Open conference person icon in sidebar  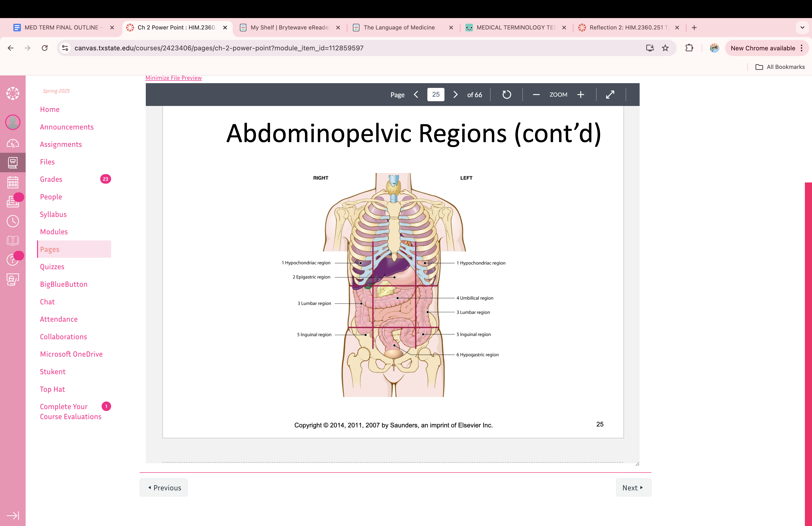pyautogui.click(x=13, y=280)
